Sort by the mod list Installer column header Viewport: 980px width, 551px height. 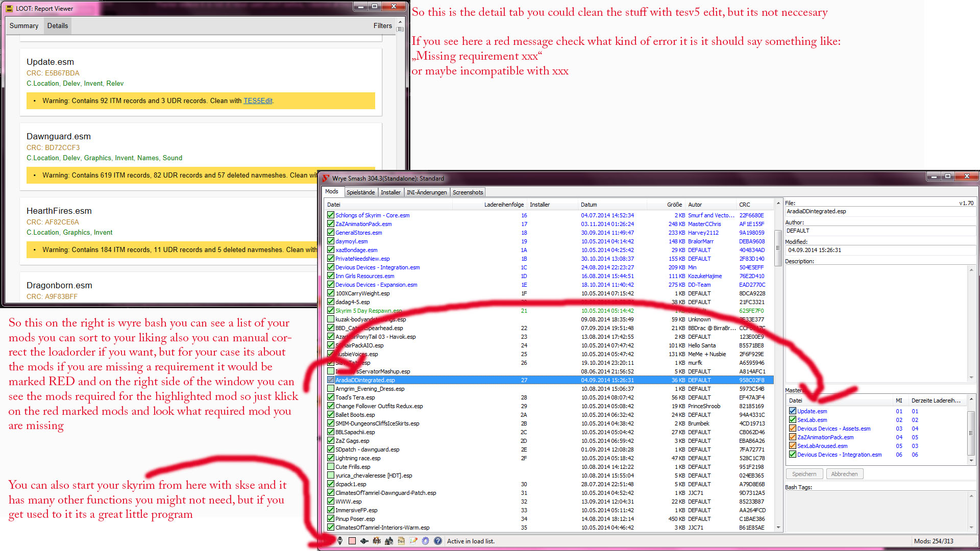pos(552,205)
